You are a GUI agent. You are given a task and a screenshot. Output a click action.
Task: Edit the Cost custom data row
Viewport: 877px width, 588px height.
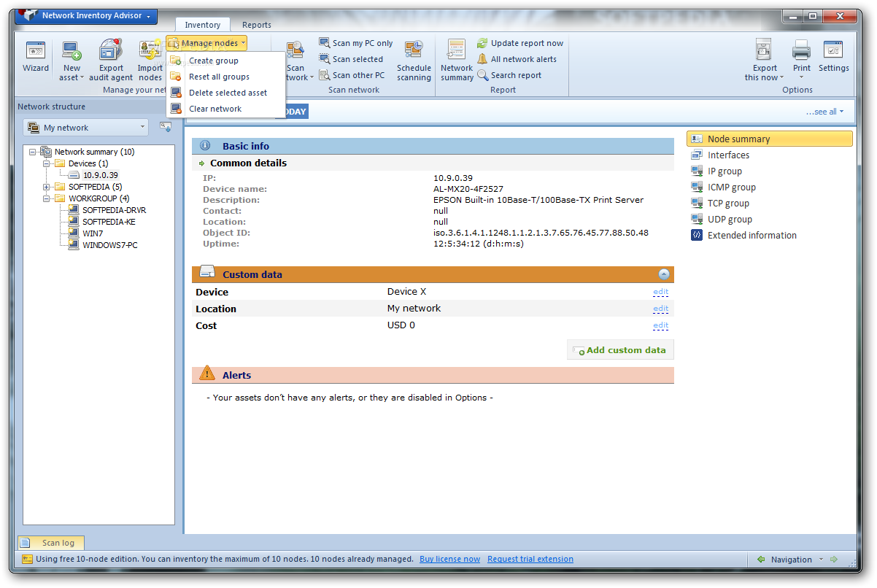(x=660, y=325)
